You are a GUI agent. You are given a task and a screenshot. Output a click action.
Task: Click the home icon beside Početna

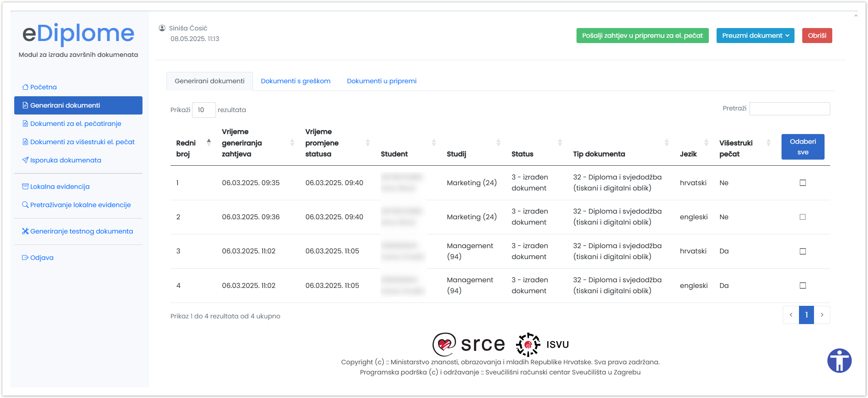[x=25, y=87]
